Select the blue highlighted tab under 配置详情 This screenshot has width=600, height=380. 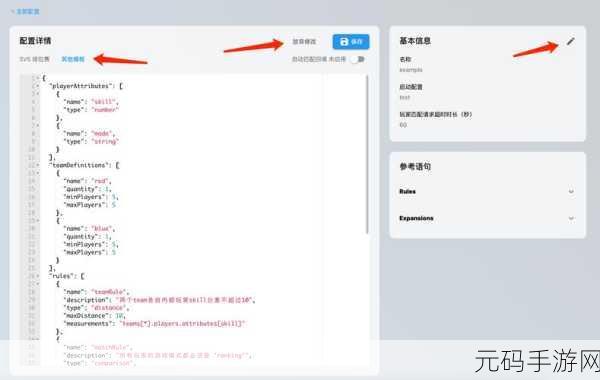coord(73,59)
